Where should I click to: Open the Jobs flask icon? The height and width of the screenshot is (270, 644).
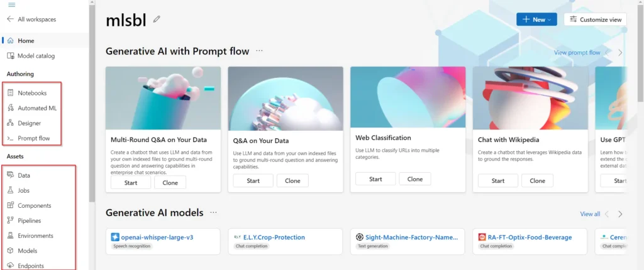point(11,190)
